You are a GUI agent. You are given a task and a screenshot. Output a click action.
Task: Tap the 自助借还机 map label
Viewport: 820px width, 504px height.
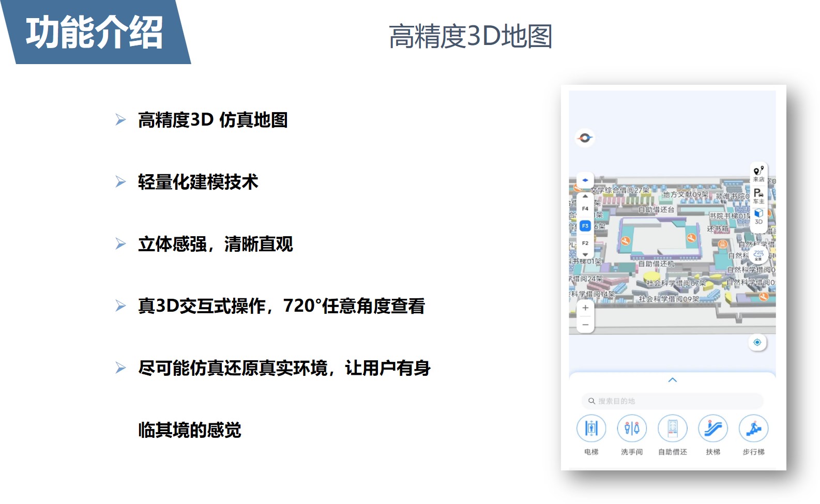656,264
